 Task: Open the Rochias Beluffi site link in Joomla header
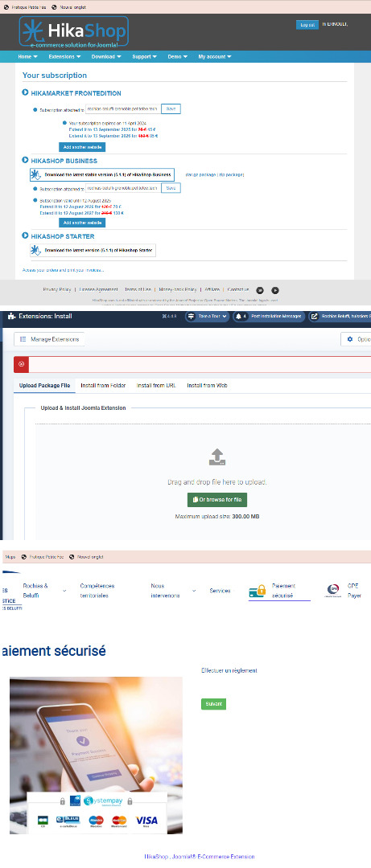pos(340,317)
